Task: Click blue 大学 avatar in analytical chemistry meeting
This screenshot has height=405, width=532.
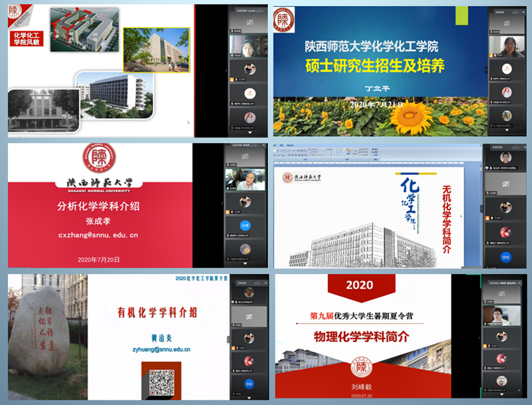Action: coord(244,225)
